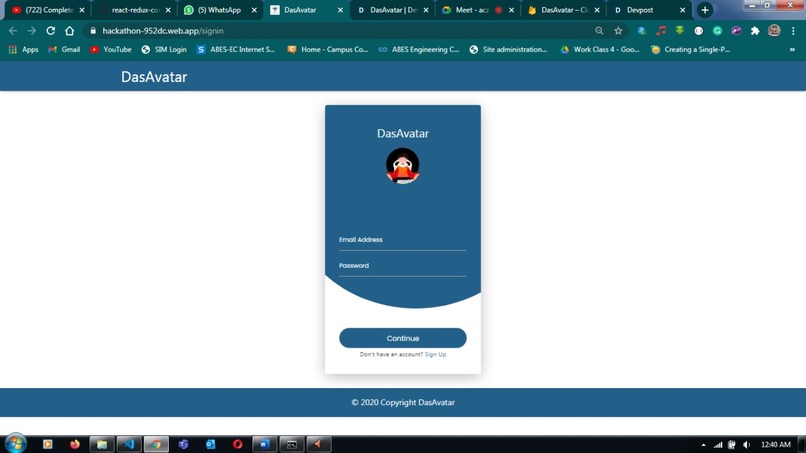Open the Home - Campus Co... bookmark
Viewport: 806px width, 453px height.
coord(328,49)
